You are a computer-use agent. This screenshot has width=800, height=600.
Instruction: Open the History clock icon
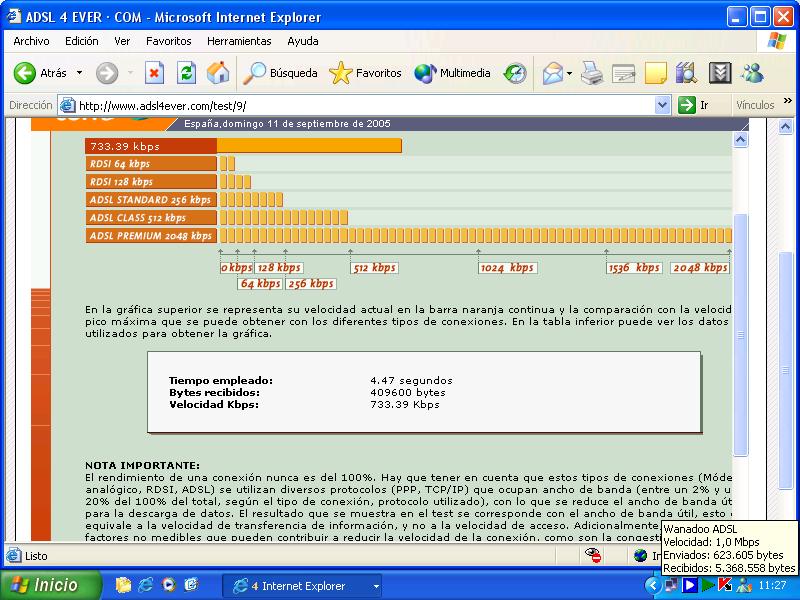(x=515, y=73)
